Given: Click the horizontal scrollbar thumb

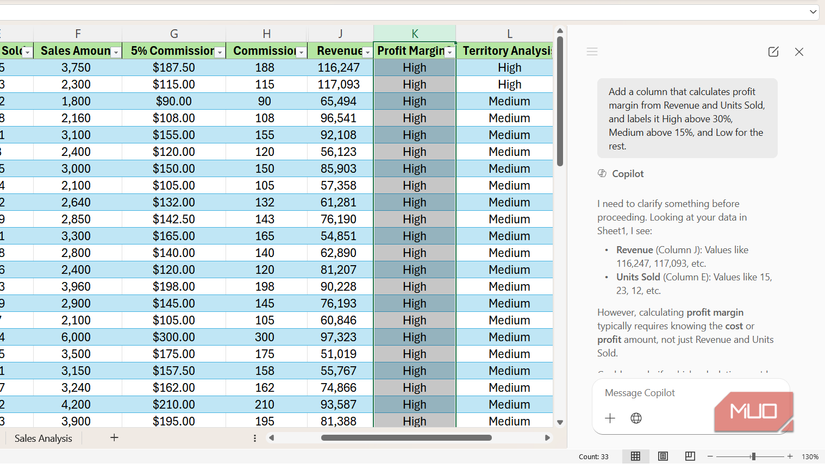Looking at the screenshot, I should coord(406,438).
